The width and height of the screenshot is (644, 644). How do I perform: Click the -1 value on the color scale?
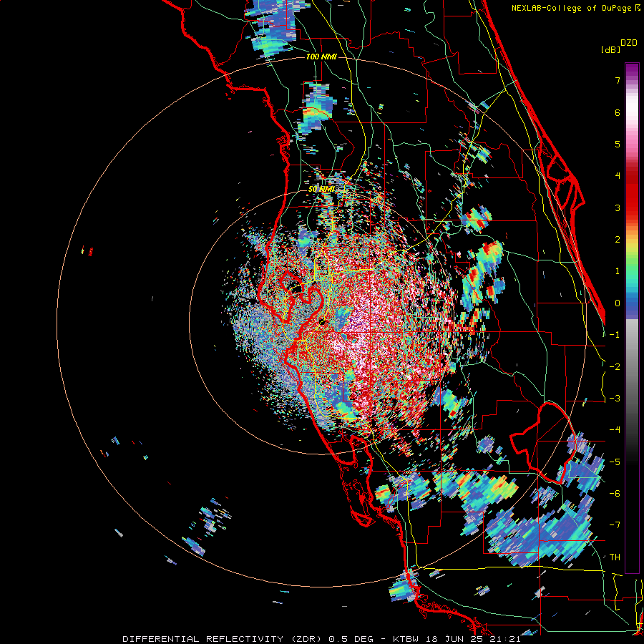pyautogui.click(x=615, y=335)
